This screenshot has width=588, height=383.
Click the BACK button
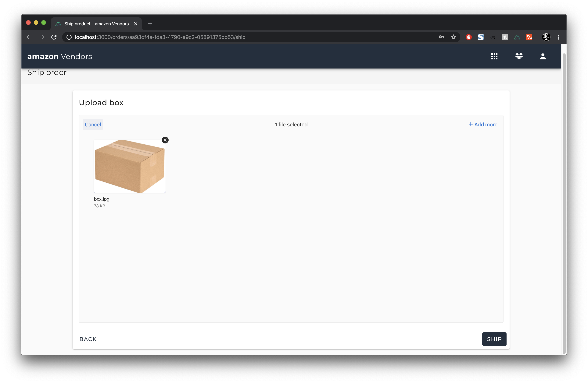[x=88, y=339]
